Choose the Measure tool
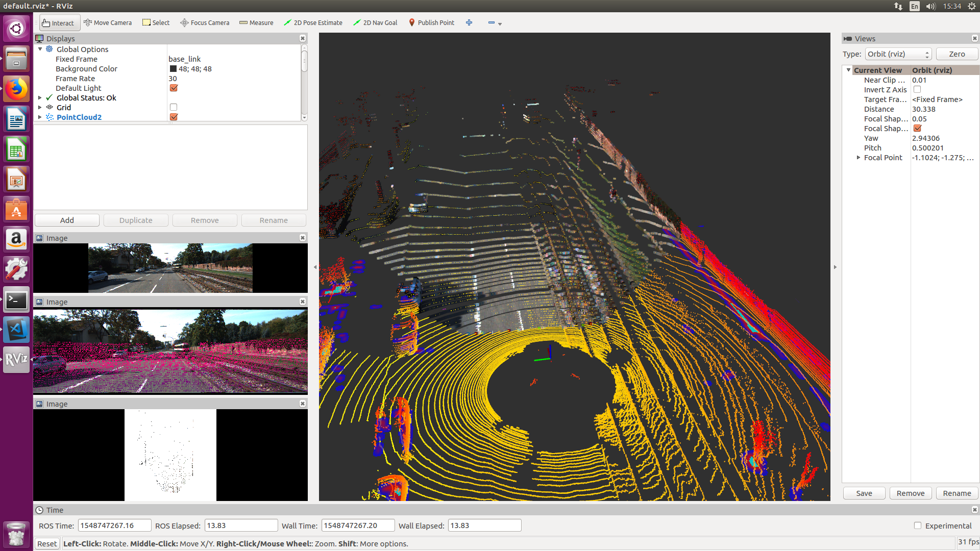 click(256, 22)
